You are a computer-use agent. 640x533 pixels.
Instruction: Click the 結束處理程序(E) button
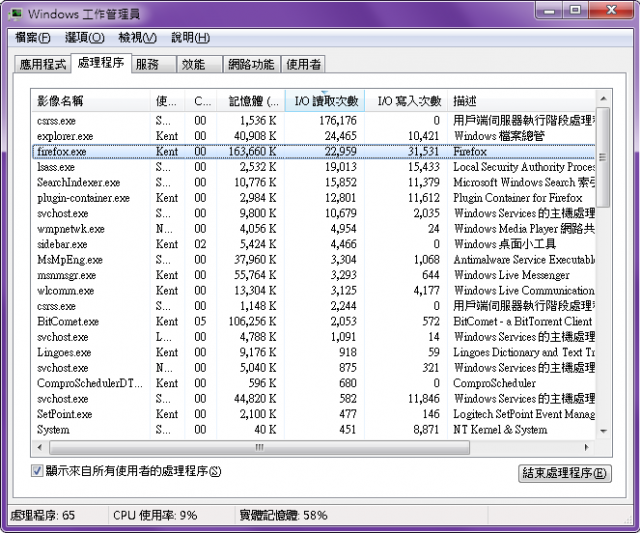[564, 473]
